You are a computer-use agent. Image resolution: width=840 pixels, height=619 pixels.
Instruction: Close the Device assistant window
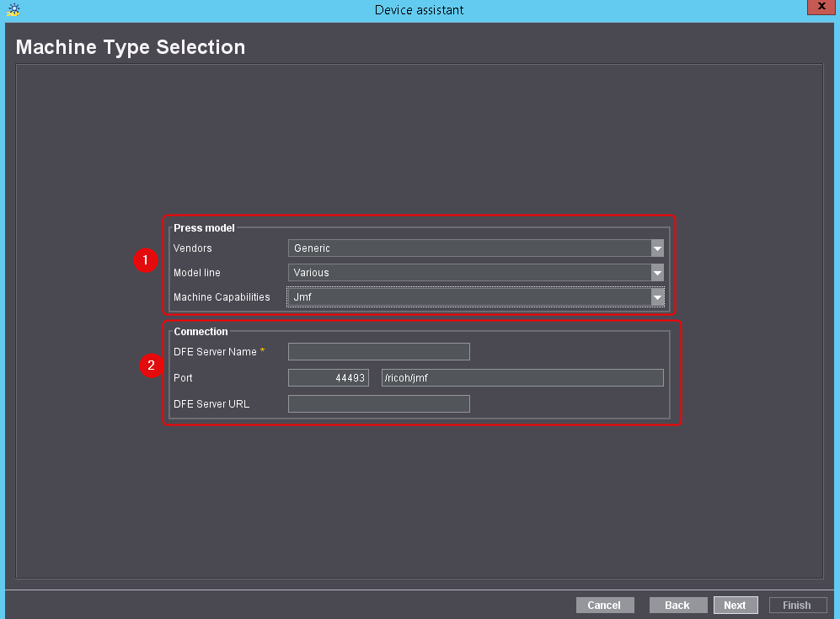[820, 8]
